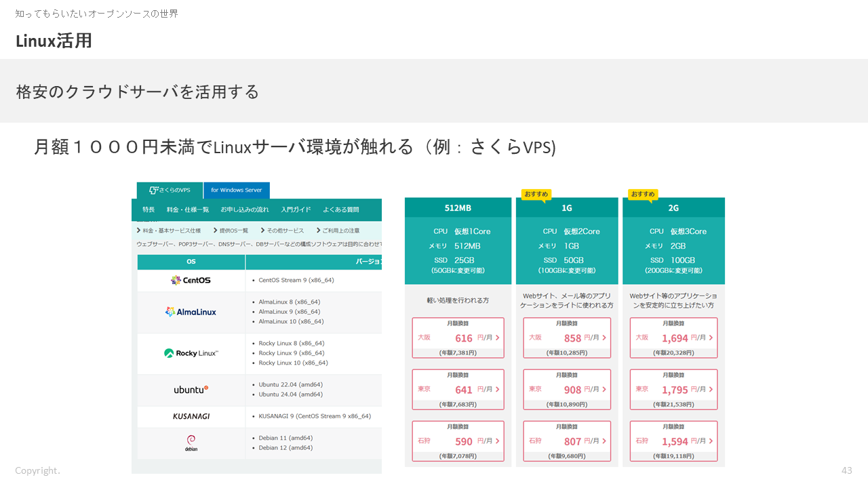Switch to the for Windows Server tab
Image resolution: width=868 pixels, height=488 pixels.
[x=236, y=190]
